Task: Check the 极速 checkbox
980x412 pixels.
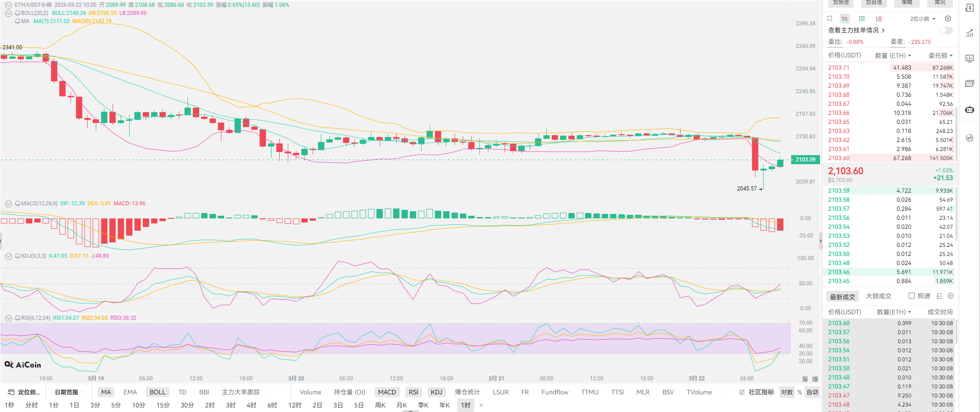Action: pyautogui.click(x=912, y=296)
